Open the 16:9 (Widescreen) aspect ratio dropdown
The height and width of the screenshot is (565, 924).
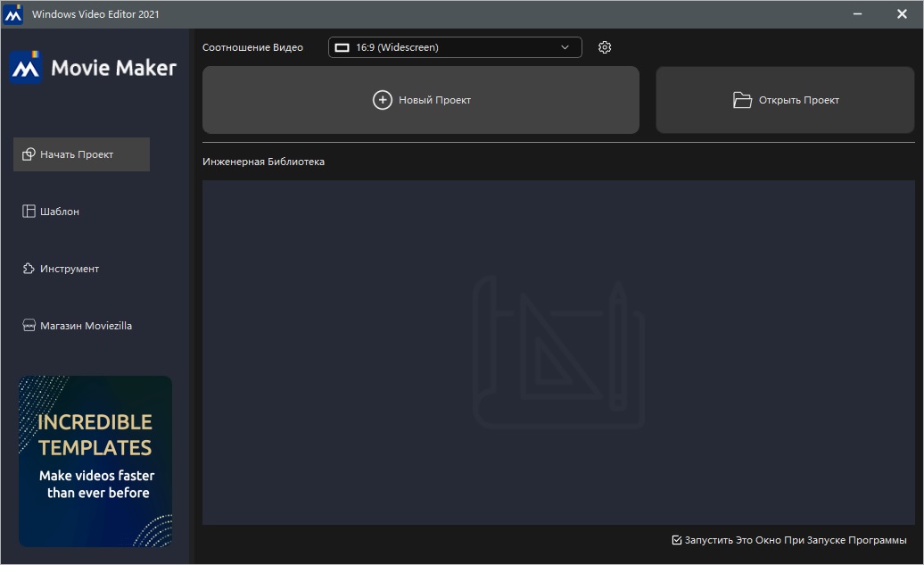(x=454, y=46)
